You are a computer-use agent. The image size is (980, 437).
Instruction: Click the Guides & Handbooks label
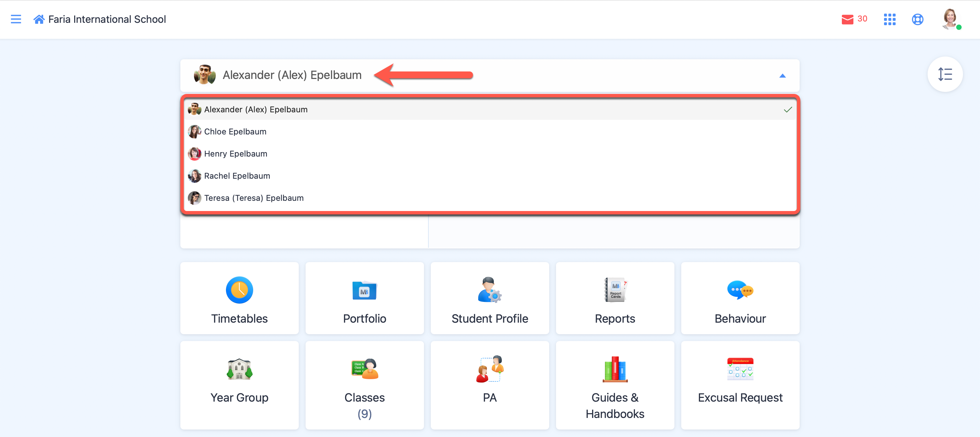point(615,406)
